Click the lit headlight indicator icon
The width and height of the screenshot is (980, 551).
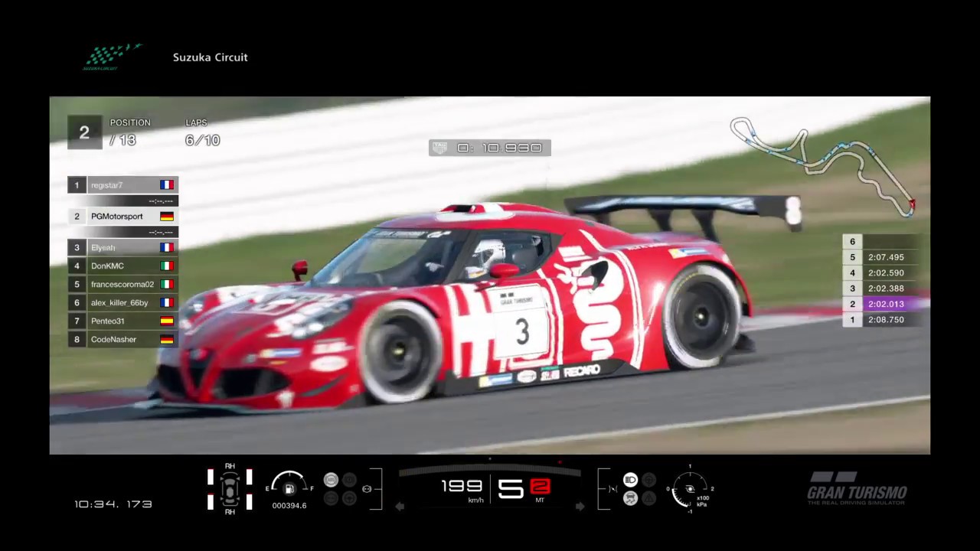630,479
